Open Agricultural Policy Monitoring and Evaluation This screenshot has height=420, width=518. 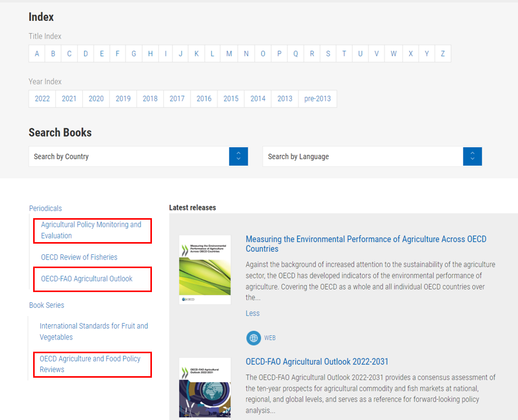[91, 230]
